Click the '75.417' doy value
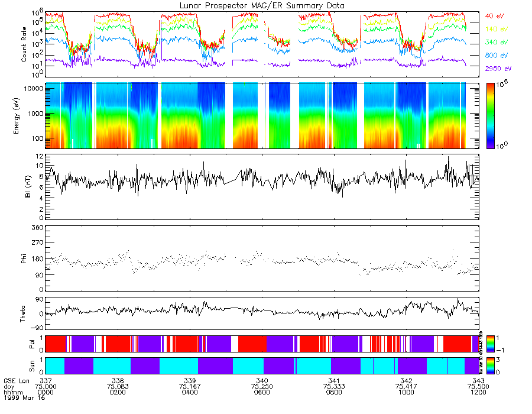 tap(406, 387)
